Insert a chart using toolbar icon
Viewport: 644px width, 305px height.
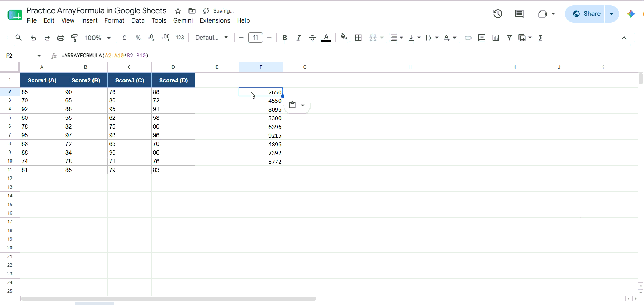click(x=496, y=38)
